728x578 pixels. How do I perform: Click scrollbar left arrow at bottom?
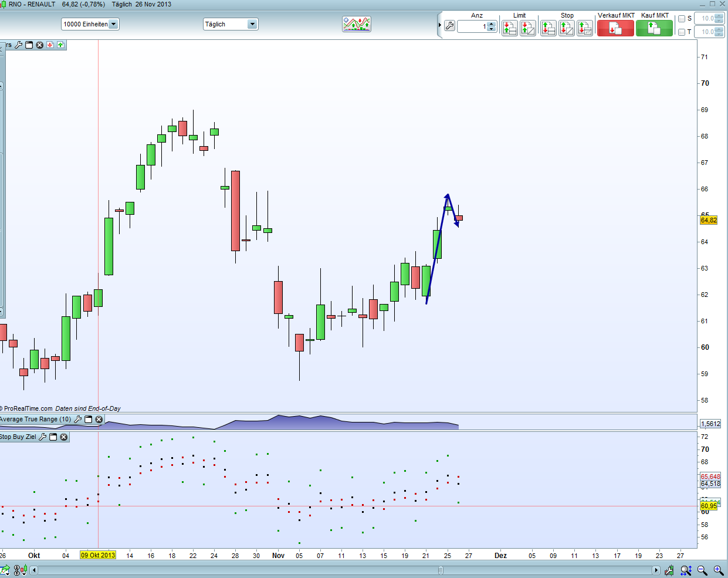pos(35,570)
